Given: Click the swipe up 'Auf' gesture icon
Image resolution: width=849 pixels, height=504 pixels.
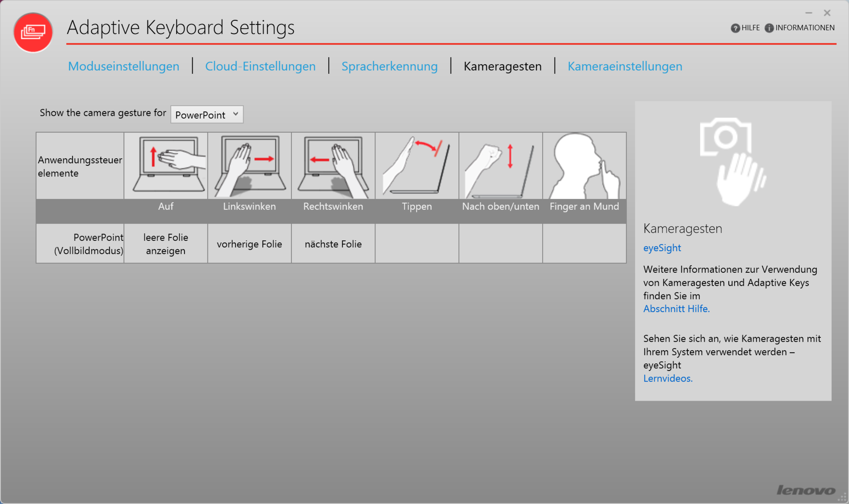Looking at the screenshot, I should (166, 165).
